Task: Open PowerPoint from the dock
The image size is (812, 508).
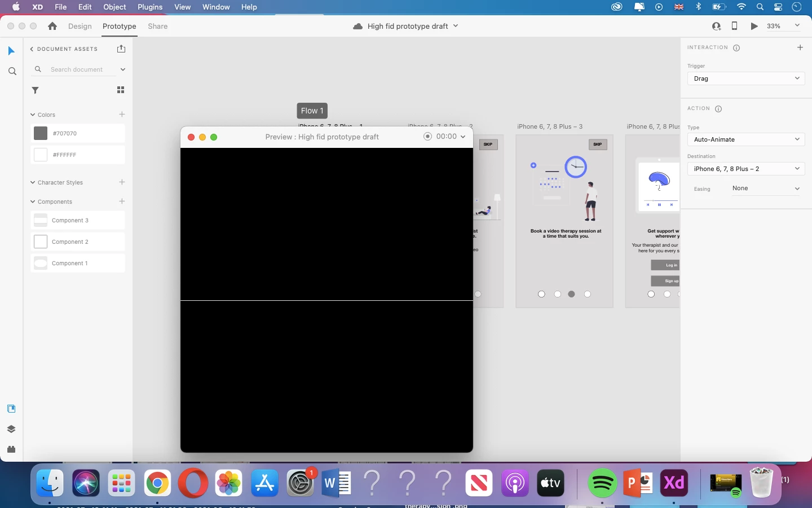Action: pos(638,483)
